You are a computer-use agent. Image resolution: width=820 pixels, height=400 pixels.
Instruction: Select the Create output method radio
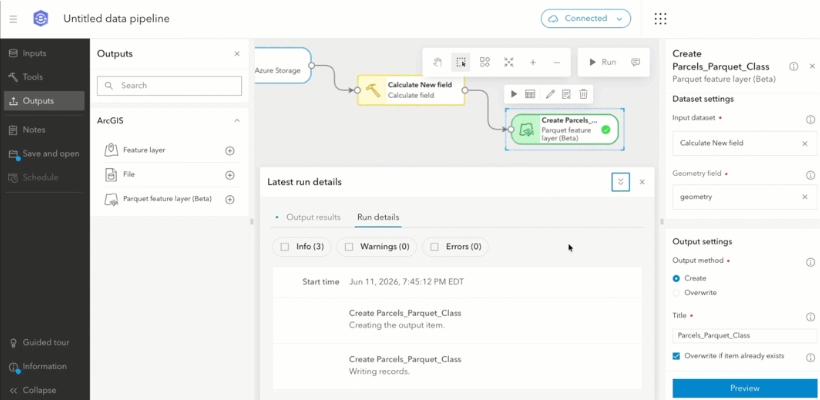point(676,279)
